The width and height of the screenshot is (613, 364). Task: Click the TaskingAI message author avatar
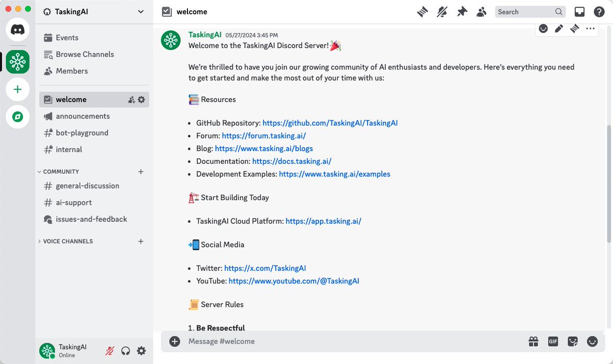click(171, 40)
